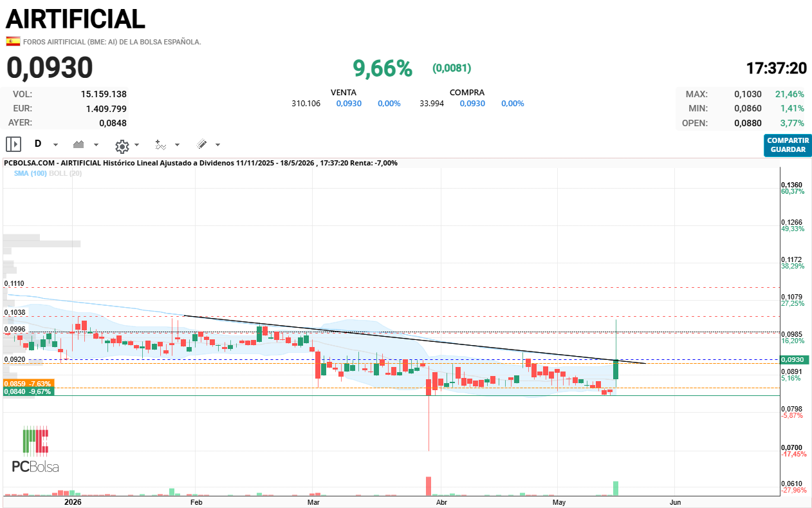Screen dimensions: 812x508
Task: Toggle the SMA (100) legend label
Action: pyautogui.click(x=30, y=173)
